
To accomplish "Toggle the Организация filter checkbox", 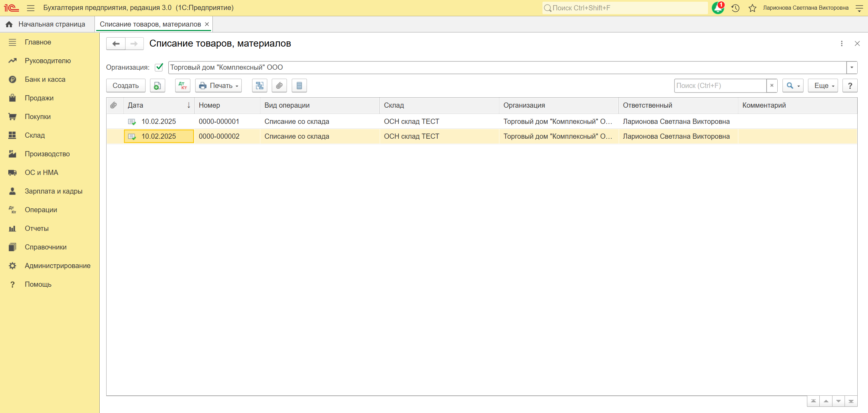I will [x=159, y=67].
